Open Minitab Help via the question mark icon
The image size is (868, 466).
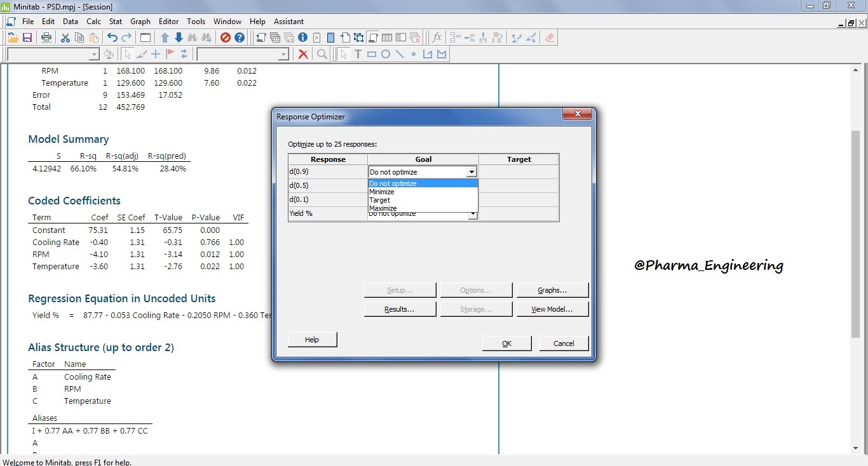(240, 37)
